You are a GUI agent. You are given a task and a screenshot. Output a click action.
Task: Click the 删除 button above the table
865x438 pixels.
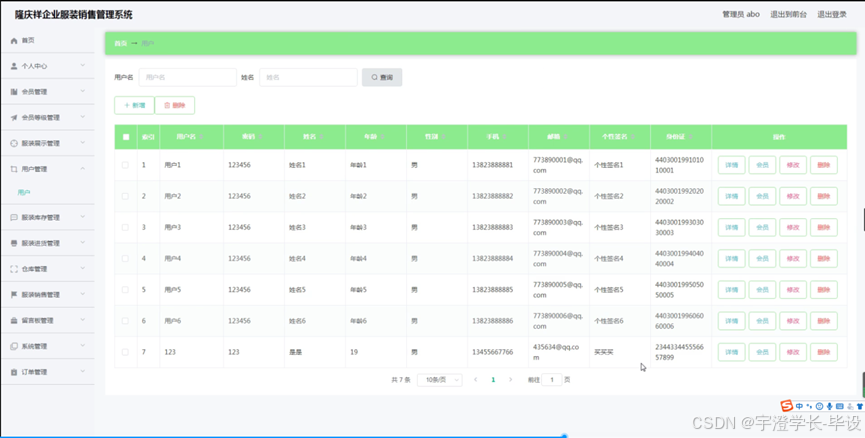click(x=175, y=105)
